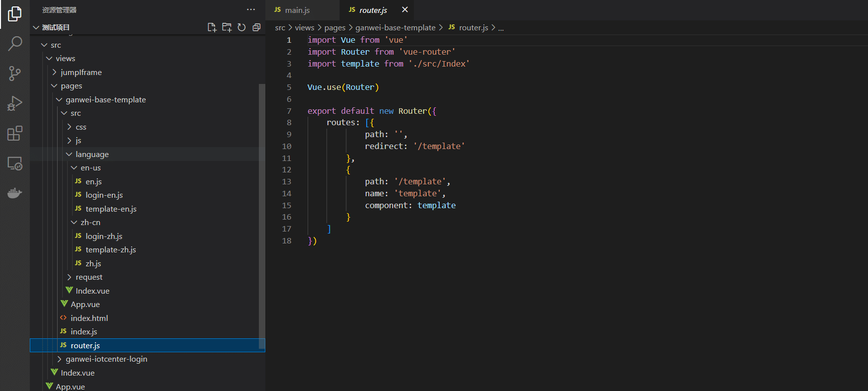Click the New Folder icon in explorer header
This screenshot has height=391, width=868.
click(227, 27)
